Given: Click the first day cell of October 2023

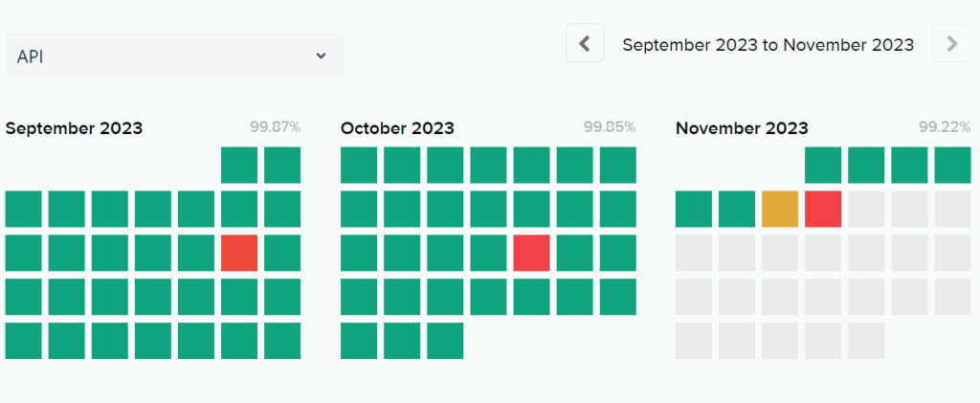Looking at the screenshot, I should point(359,165).
